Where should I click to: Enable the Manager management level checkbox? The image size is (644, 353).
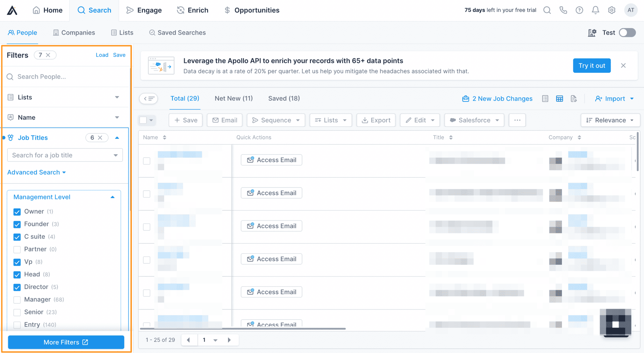click(x=17, y=300)
